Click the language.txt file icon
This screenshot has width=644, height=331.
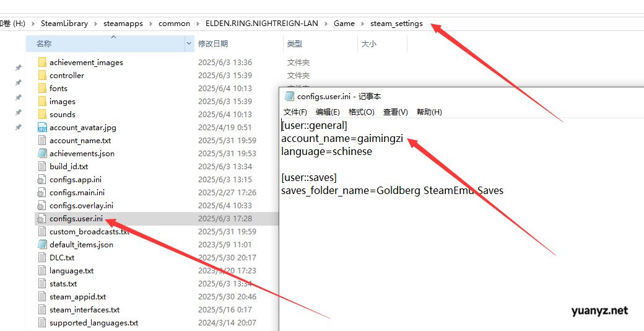(x=42, y=270)
